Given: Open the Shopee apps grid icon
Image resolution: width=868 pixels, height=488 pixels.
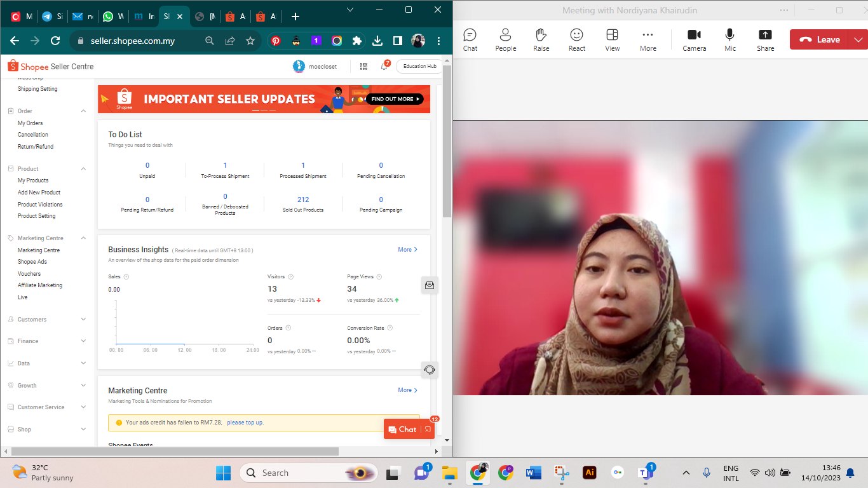Looking at the screenshot, I should coord(363,66).
